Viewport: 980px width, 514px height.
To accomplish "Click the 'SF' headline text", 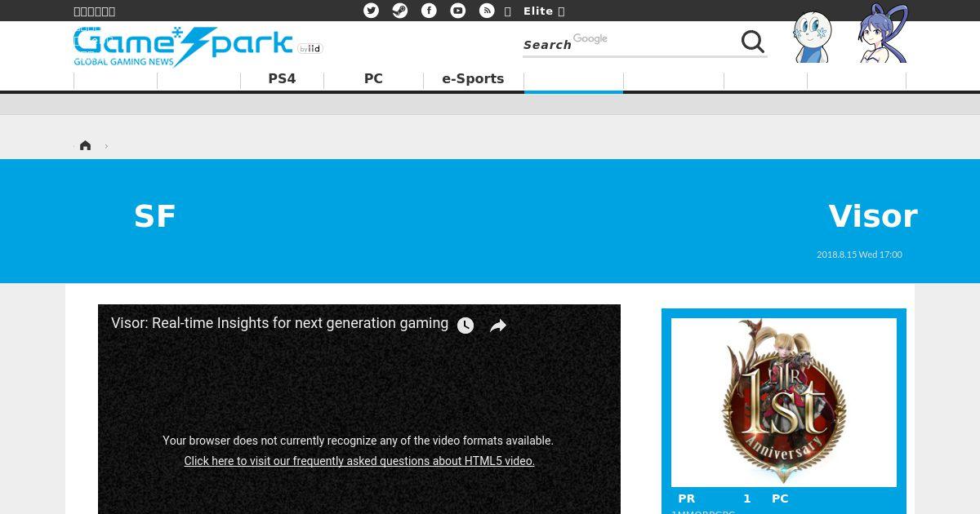I will [154, 216].
